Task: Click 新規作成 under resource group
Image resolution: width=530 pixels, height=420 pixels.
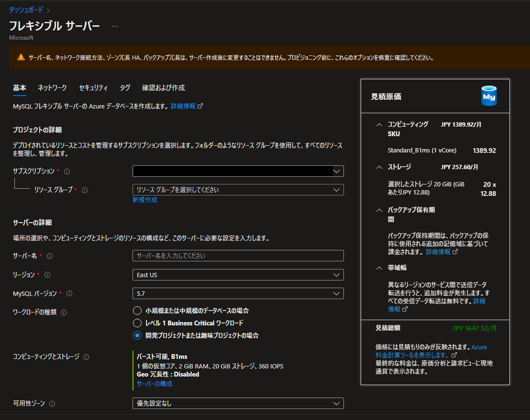Action: coord(144,200)
